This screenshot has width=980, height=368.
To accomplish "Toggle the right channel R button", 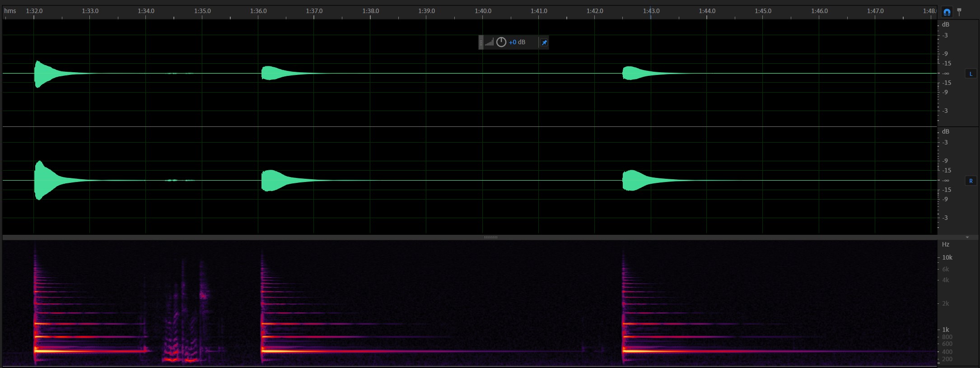I will (971, 181).
